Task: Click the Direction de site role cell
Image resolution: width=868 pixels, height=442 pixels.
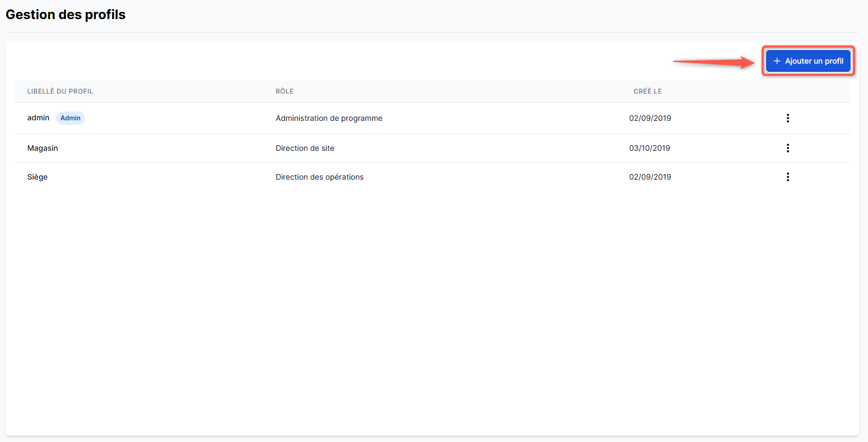Action: click(x=305, y=148)
